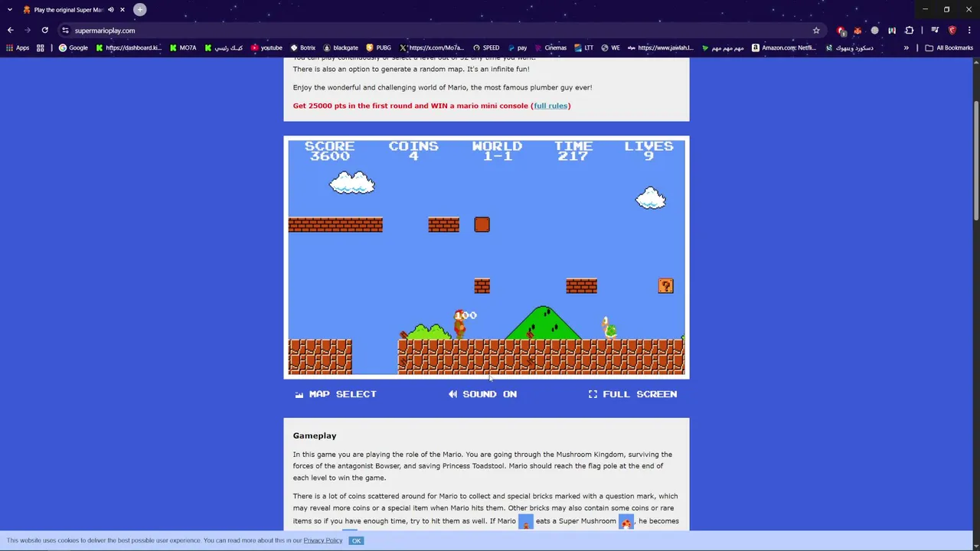This screenshot has height=551, width=980.
Task: Click the LIVES 9 indicator
Action: click(648, 151)
